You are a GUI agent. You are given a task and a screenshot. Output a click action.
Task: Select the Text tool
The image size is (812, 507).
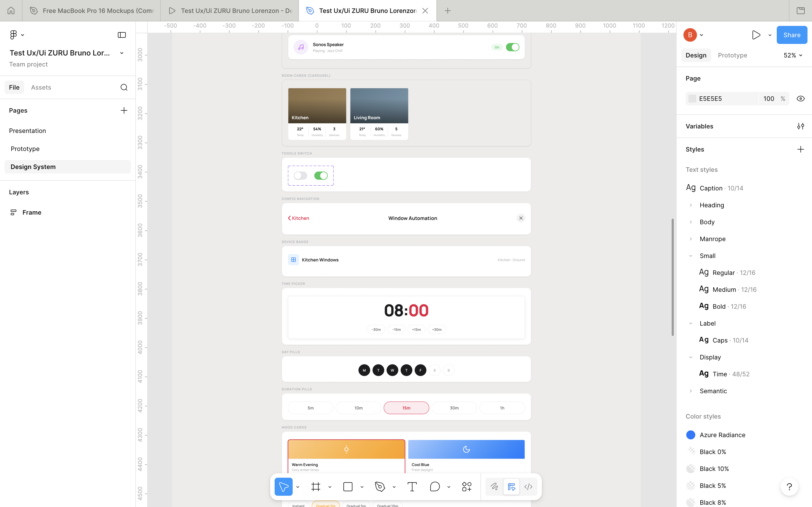[412, 486]
